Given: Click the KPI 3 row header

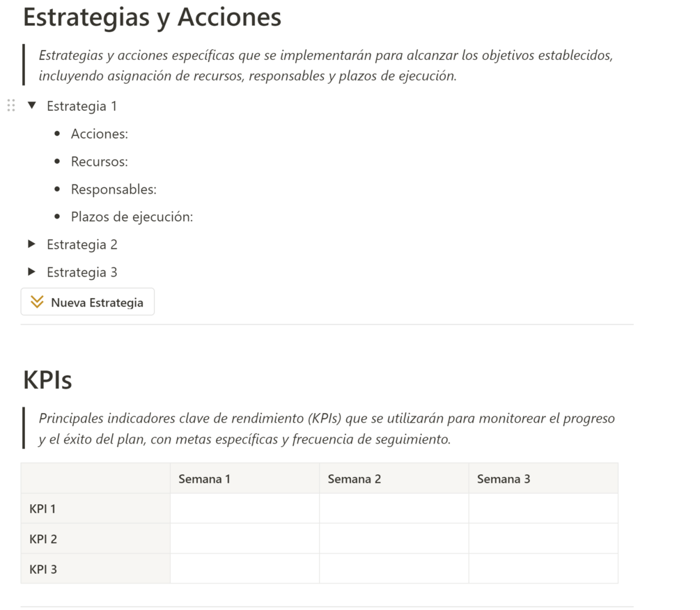Looking at the screenshot, I should click(43, 569).
